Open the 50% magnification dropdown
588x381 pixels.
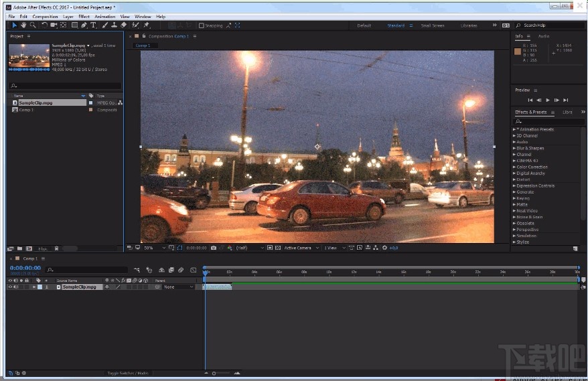[x=155, y=248]
